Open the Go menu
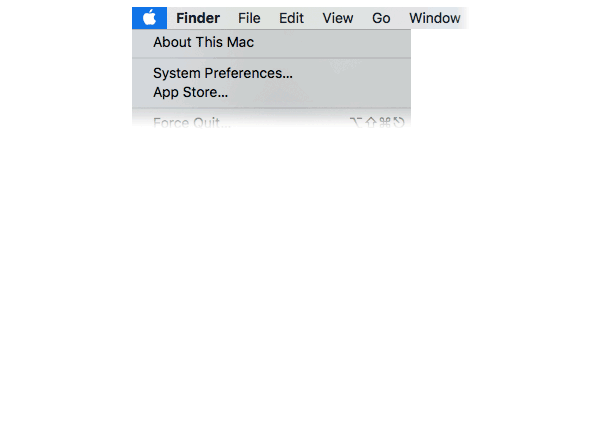 coord(381,18)
